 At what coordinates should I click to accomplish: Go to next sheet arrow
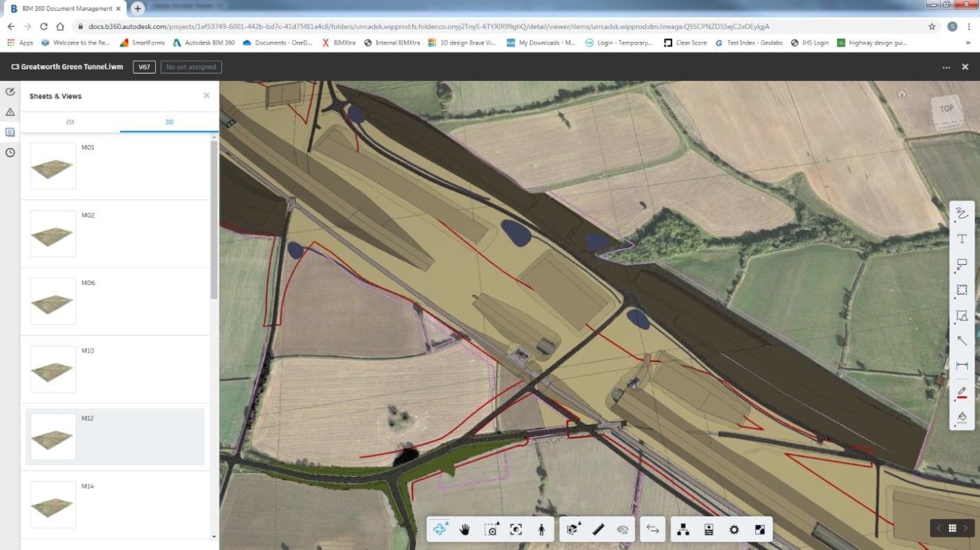coord(966,528)
